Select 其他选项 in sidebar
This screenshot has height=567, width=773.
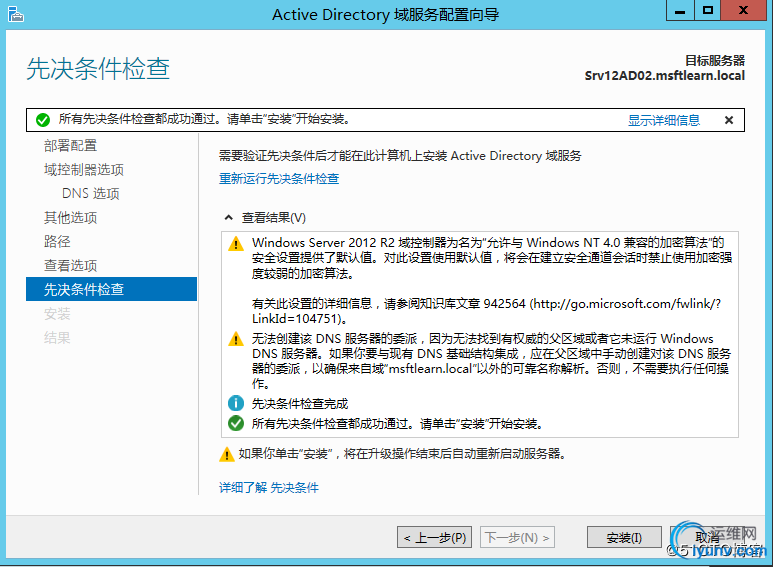coord(70,217)
